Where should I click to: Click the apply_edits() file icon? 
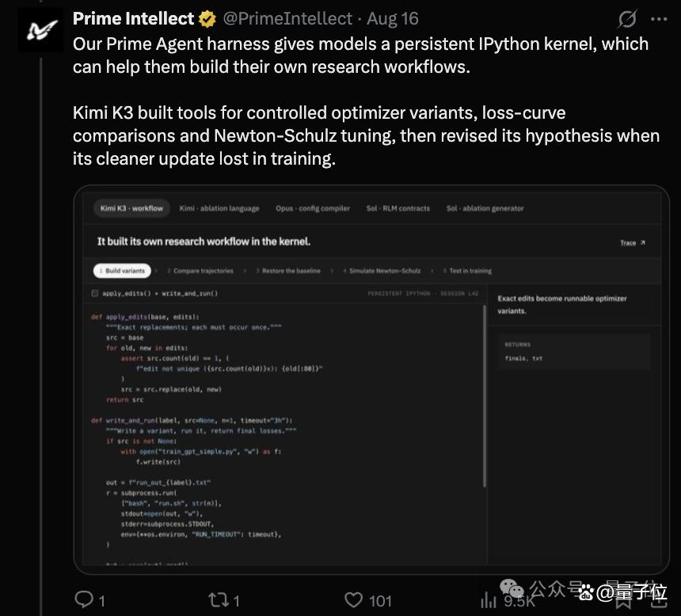click(95, 293)
